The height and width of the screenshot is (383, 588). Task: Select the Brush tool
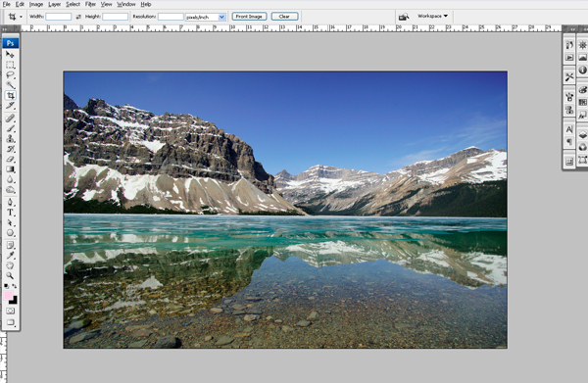pos(10,129)
